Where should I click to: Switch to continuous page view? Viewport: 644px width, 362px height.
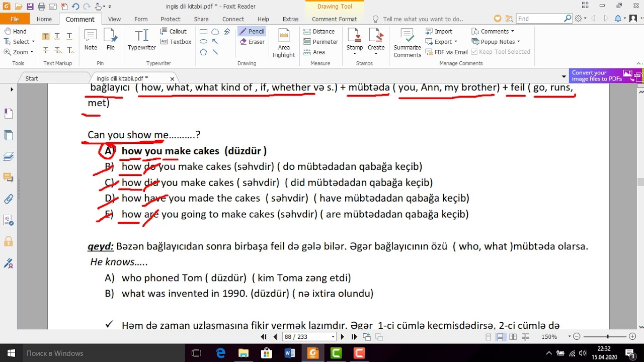(501, 337)
